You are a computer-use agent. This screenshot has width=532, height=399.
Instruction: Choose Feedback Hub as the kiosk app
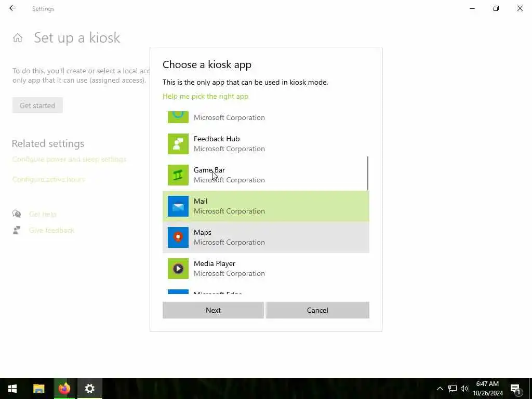point(265,144)
